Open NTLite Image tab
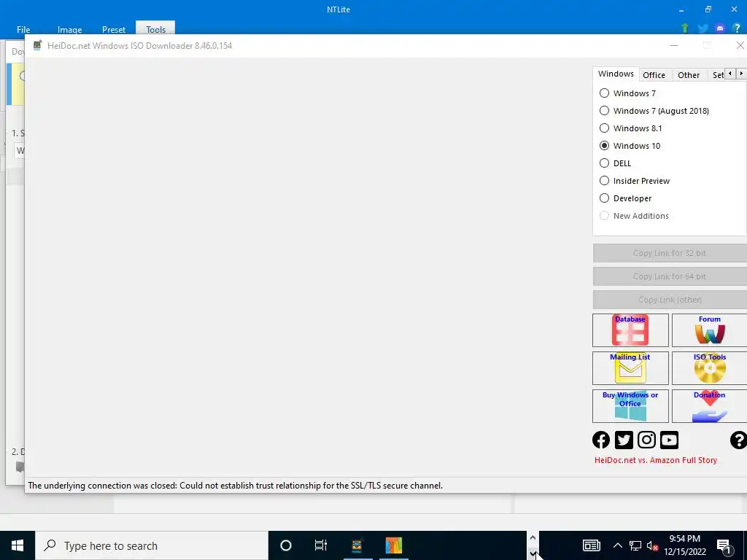This screenshot has height=560, width=747. (x=69, y=29)
